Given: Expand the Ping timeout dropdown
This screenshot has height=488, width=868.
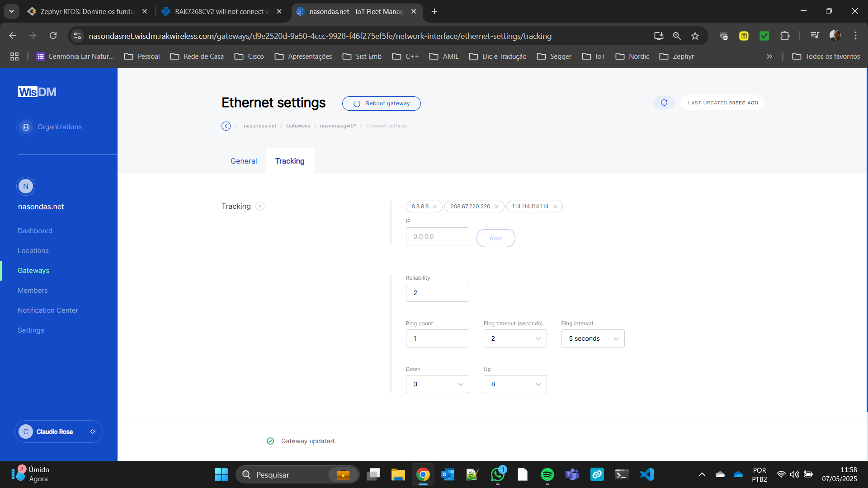Looking at the screenshot, I should [x=515, y=338].
